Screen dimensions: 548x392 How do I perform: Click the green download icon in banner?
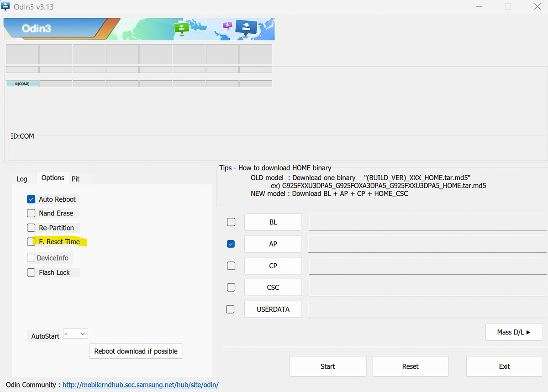coord(182,28)
